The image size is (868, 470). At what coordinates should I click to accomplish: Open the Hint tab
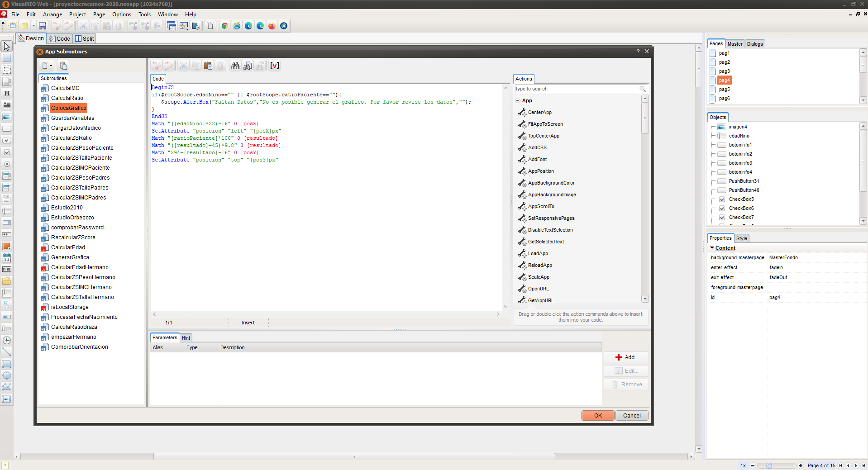(x=186, y=338)
